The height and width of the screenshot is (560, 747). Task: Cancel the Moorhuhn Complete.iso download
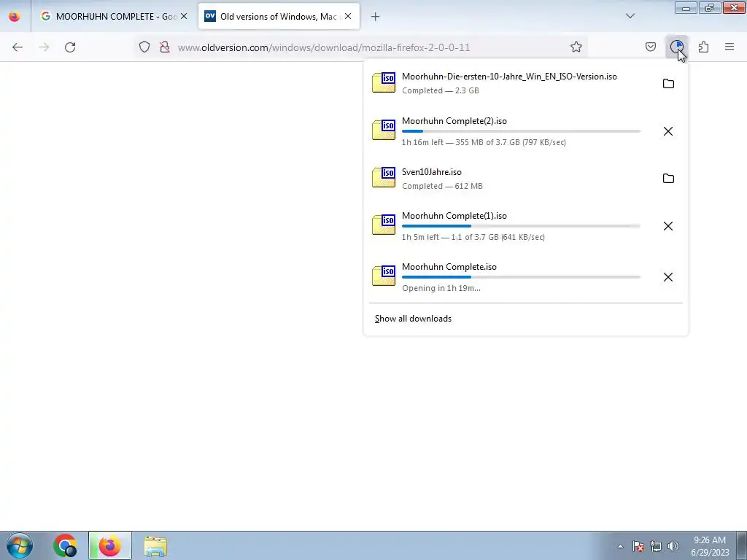pyautogui.click(x=668, y=277)
